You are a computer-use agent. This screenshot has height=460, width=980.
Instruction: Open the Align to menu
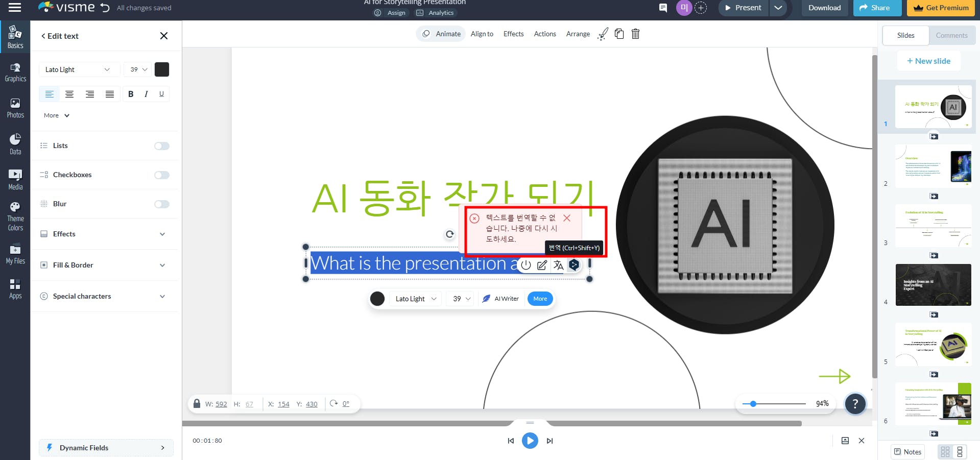[x=482, y=34]
